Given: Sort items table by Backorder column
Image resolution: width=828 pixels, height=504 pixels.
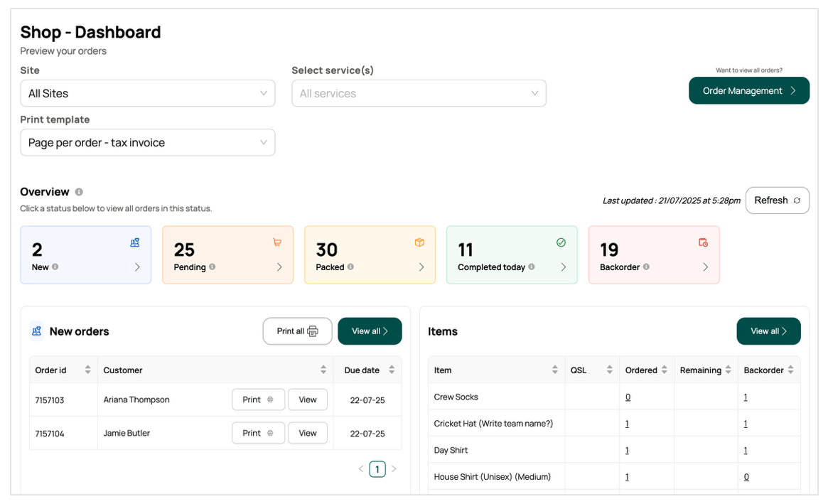Looking at the screenshot, I should 790,370.
